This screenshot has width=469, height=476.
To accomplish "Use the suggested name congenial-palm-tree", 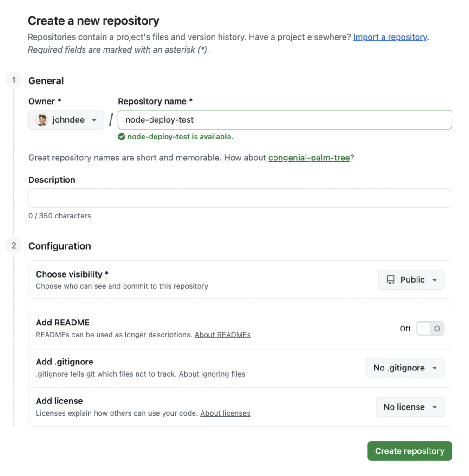I will click(309, 158).
